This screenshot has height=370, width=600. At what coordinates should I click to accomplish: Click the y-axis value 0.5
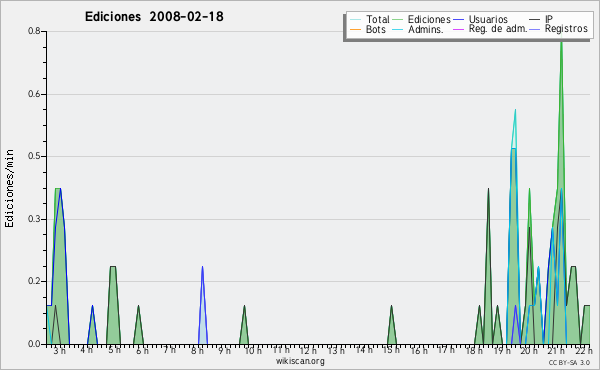[x=34, y=156]
